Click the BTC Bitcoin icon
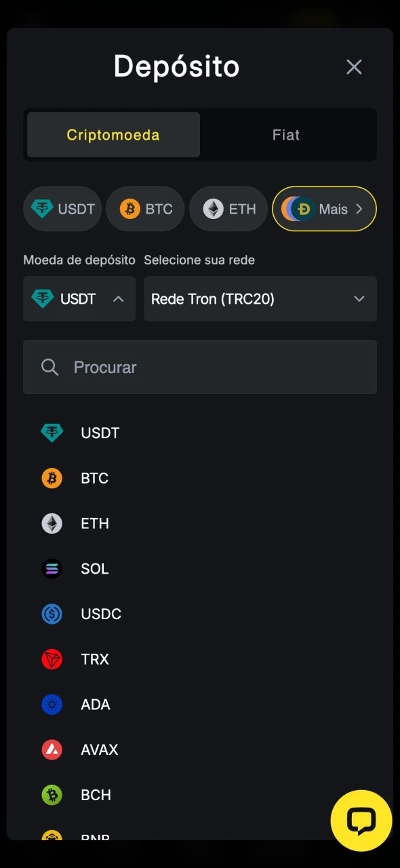The height and width of the screenshot is (868, 400). (52, 478)
